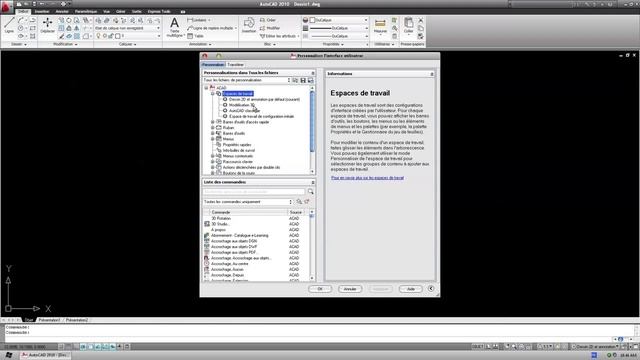Expand the Menus tree node

pyautogui.click(x=213, y=139)
